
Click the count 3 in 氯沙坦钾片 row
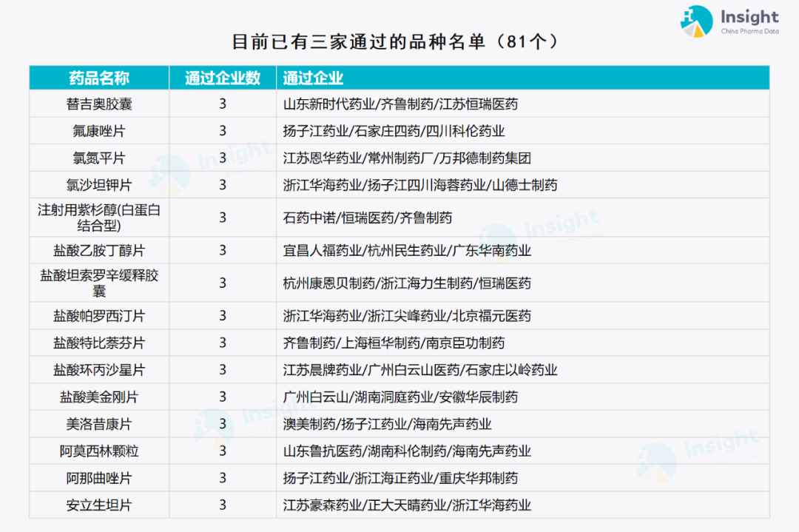tap(223, 185)
